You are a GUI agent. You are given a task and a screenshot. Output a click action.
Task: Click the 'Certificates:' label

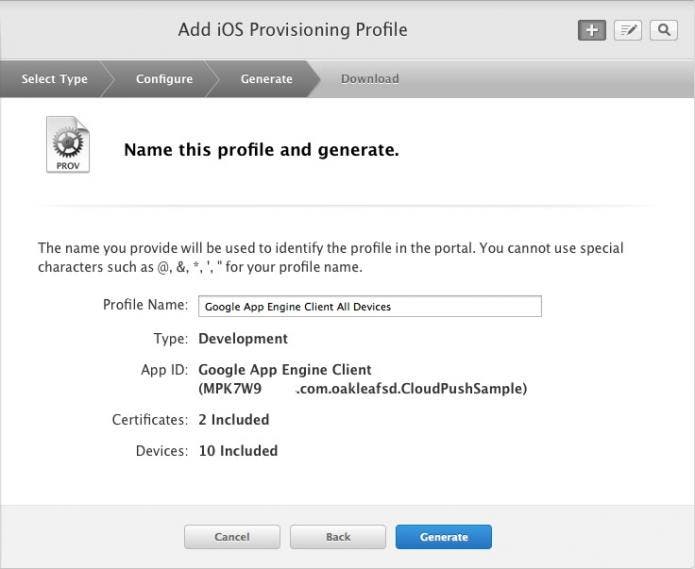coord(150,419)
